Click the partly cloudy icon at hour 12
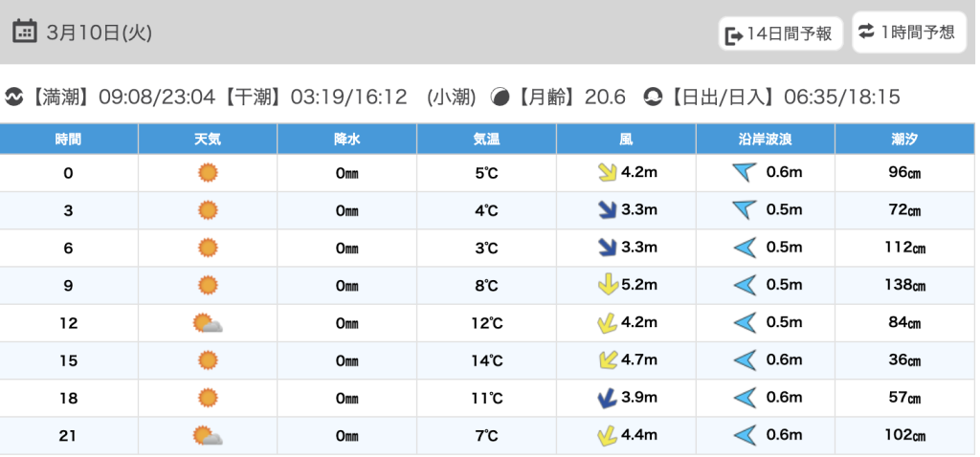The image size is (980, 457). 208,323
